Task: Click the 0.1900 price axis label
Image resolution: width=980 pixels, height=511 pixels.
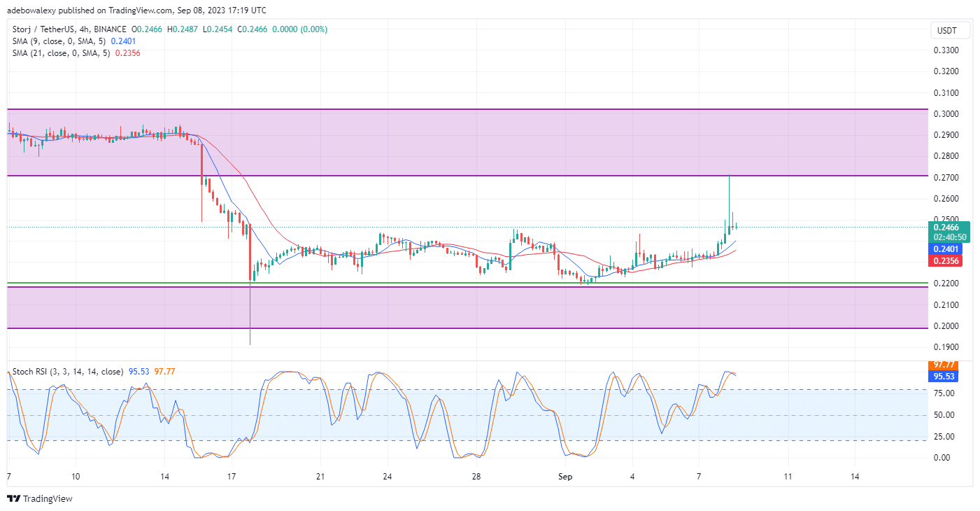Action: pos(946,347)
